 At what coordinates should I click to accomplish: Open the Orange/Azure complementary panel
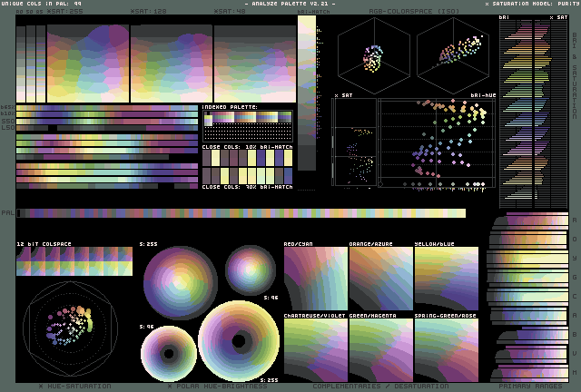[380, 280]
